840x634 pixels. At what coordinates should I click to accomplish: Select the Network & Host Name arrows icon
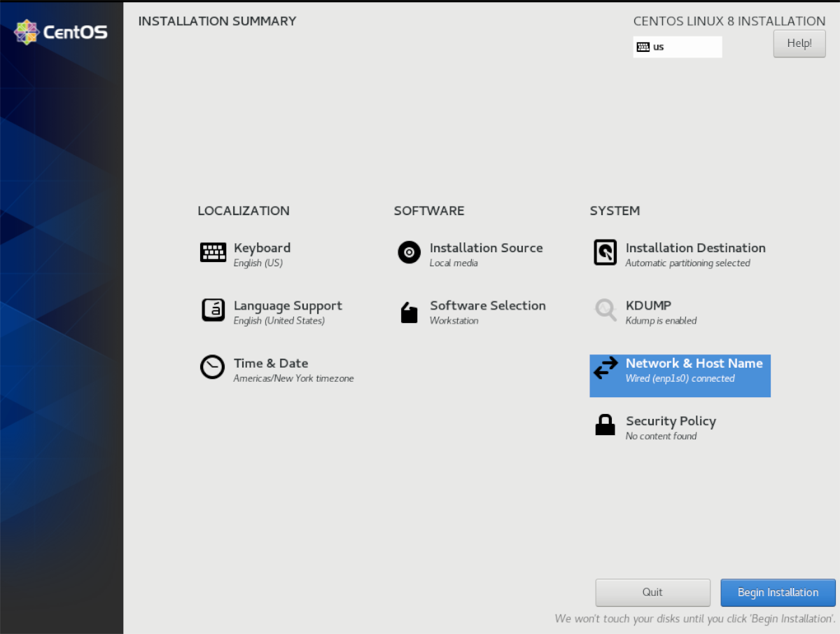point(605,367)
